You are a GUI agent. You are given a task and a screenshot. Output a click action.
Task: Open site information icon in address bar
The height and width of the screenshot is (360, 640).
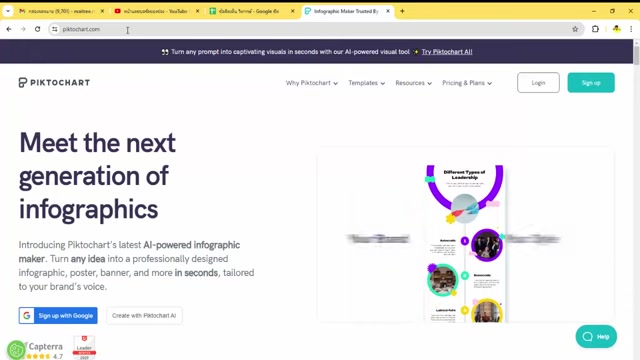click(x=55, y=29)
